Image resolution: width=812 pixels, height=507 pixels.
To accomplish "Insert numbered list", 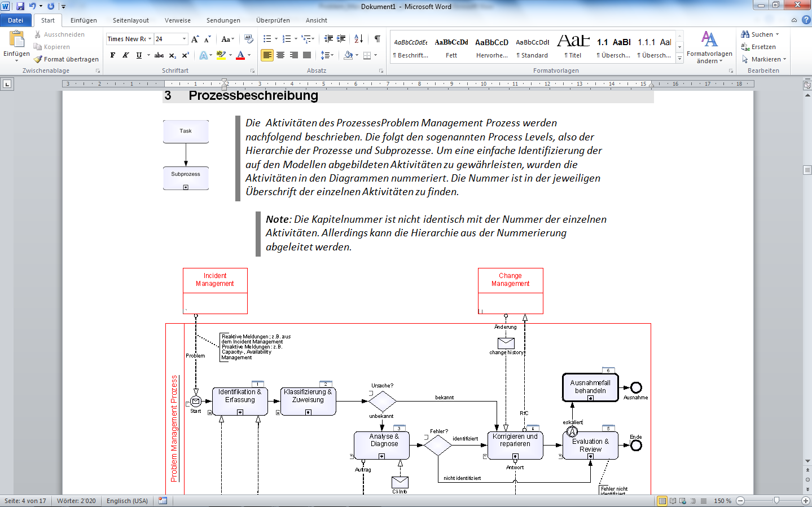I will click(287, 39).
